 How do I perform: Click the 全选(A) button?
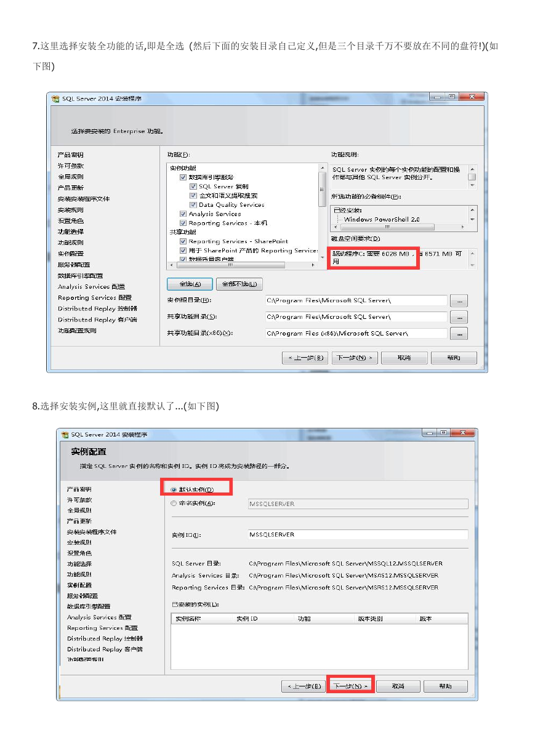coord(190,284)
